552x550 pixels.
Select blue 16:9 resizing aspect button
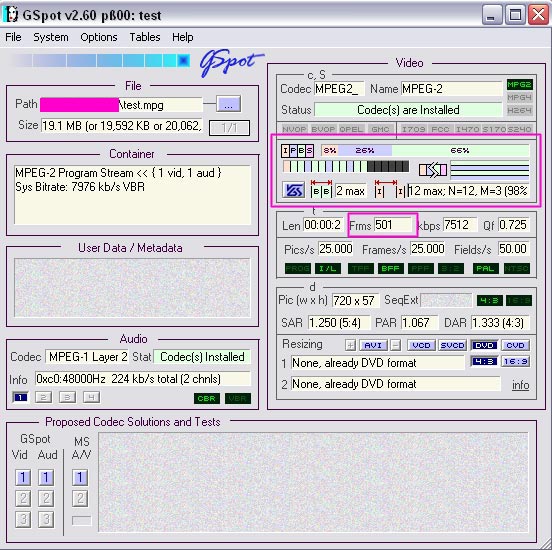point(515,361)
